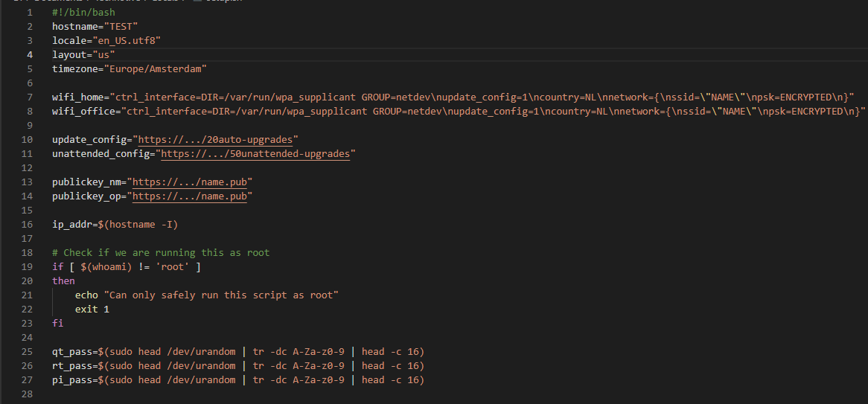Viewport: 868px width, 404px height.
Task: Select line 25 via its gutter number
Action: 27,351
